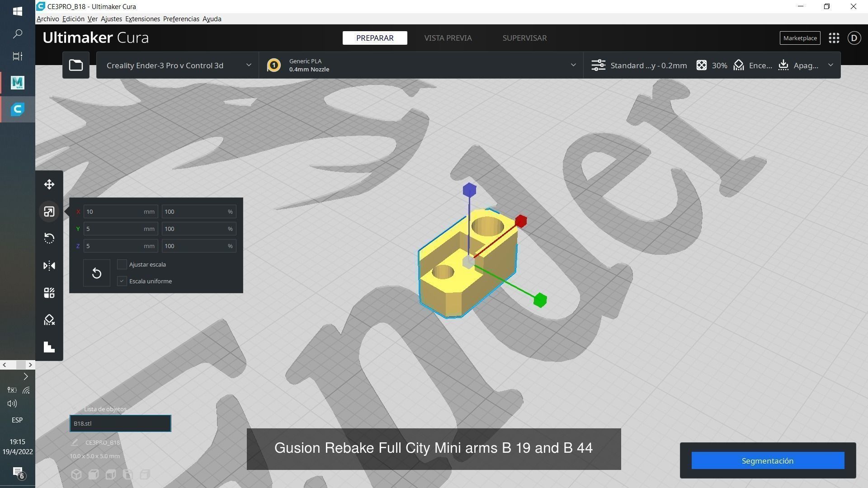This screenshot has height=488, width=868.
Task: Expand the Generic PLA material dropdown
Action: click(420, 65)
